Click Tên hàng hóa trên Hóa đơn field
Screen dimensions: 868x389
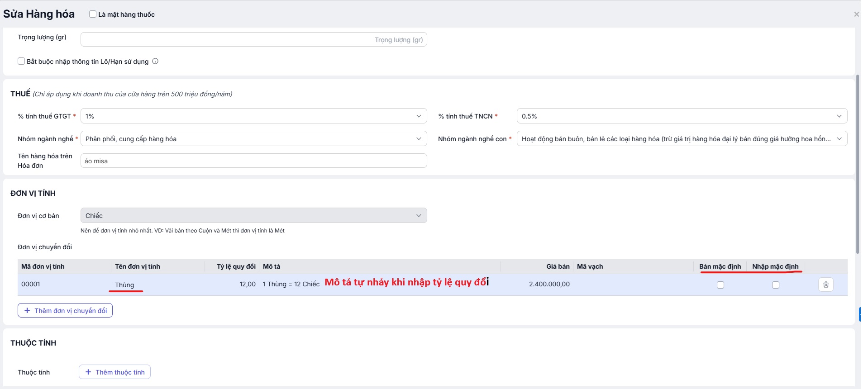[253, 161]
